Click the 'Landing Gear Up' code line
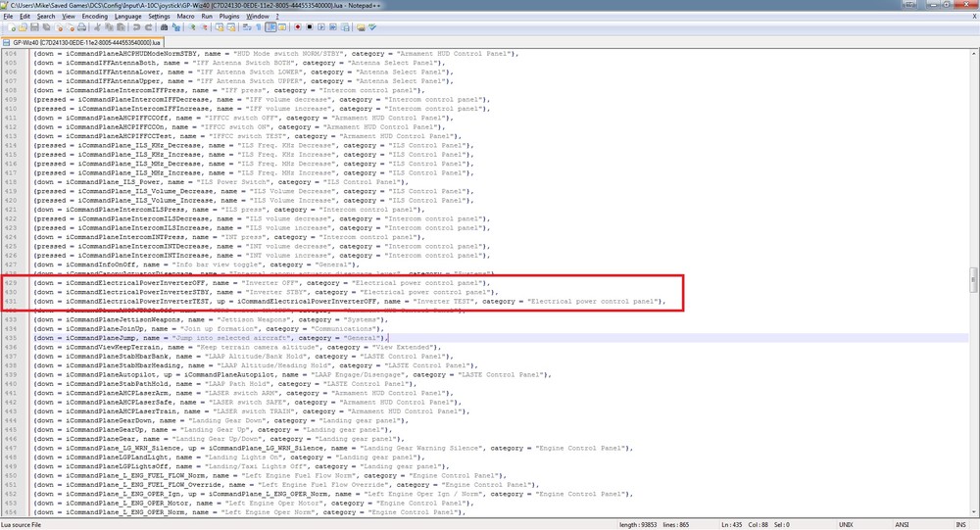980x530 pixels. click(211, 430)
